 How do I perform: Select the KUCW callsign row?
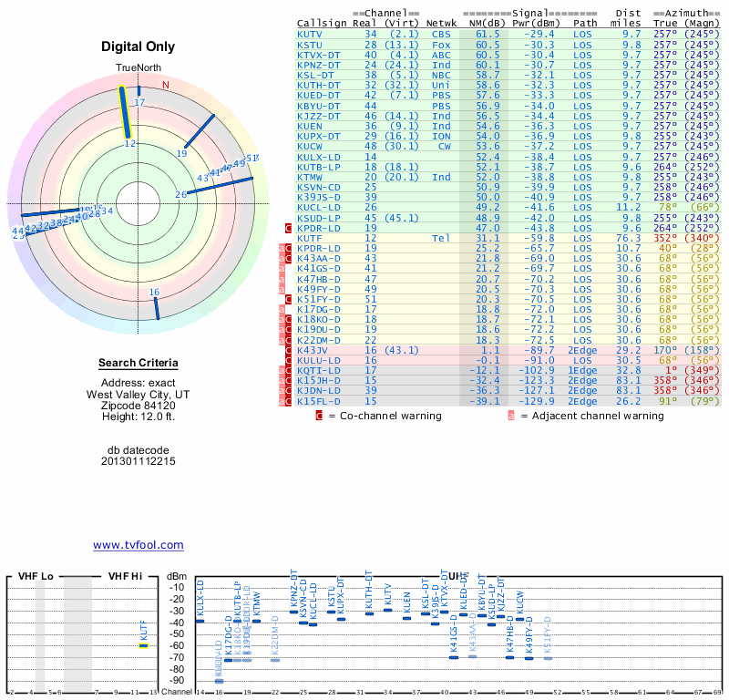tap(310, 147)
